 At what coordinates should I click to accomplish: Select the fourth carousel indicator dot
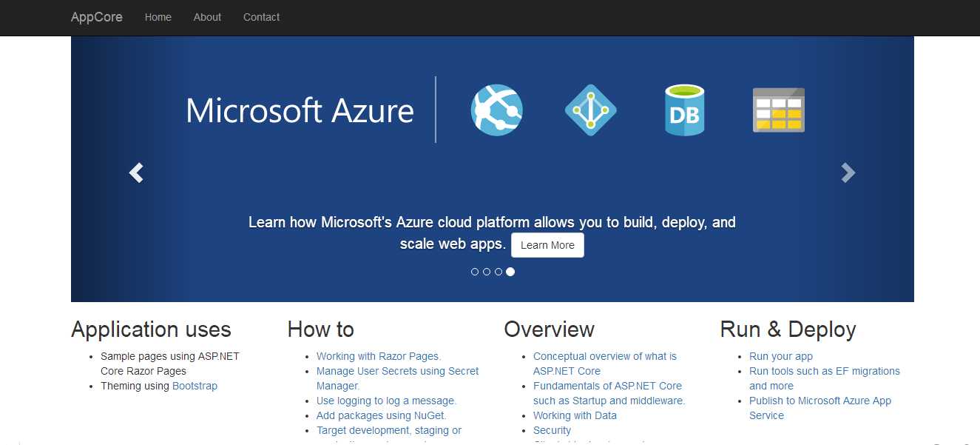[510, 272]
